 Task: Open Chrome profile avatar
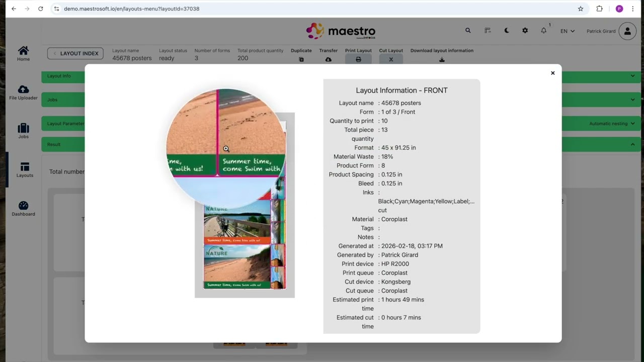tap(619, 9)
